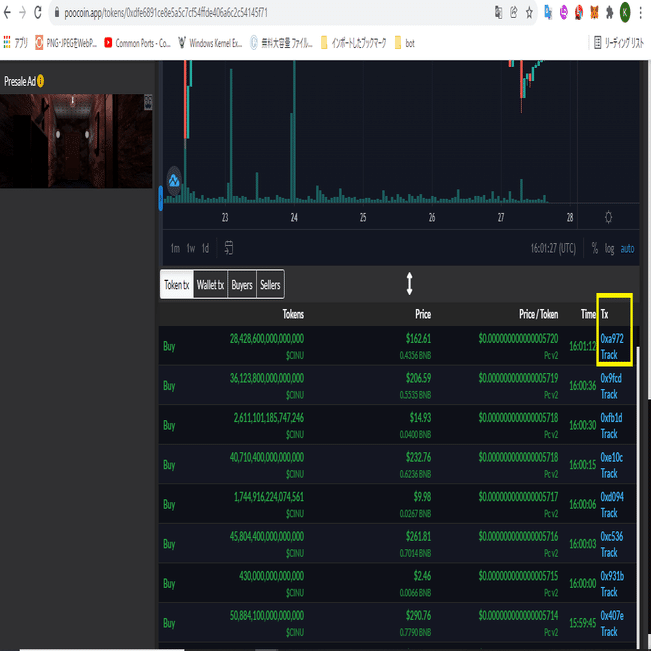Open the green K profile avatar
Screen dimensions: 651x651
625,13
